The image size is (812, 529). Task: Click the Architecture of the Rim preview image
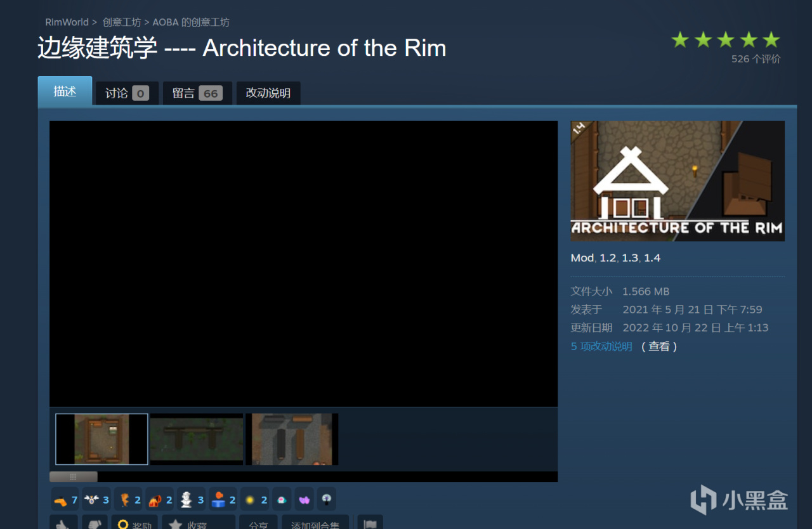pos(678,181)
